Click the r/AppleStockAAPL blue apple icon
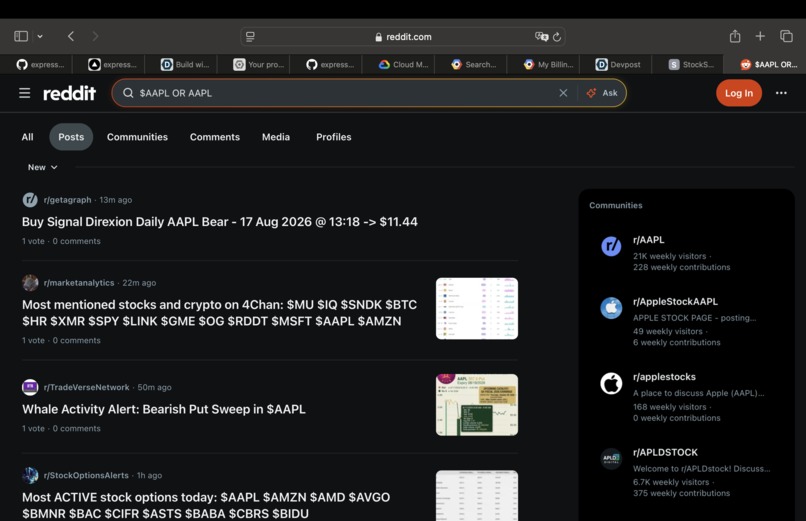The height and width of the screenshot is (521, 806). [611, 308]
